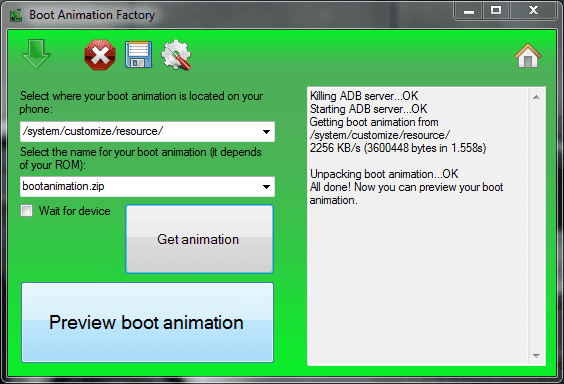
Task: Expand the bootanimation.zip name dropdown arrow
Action: (x=266, y=187)
